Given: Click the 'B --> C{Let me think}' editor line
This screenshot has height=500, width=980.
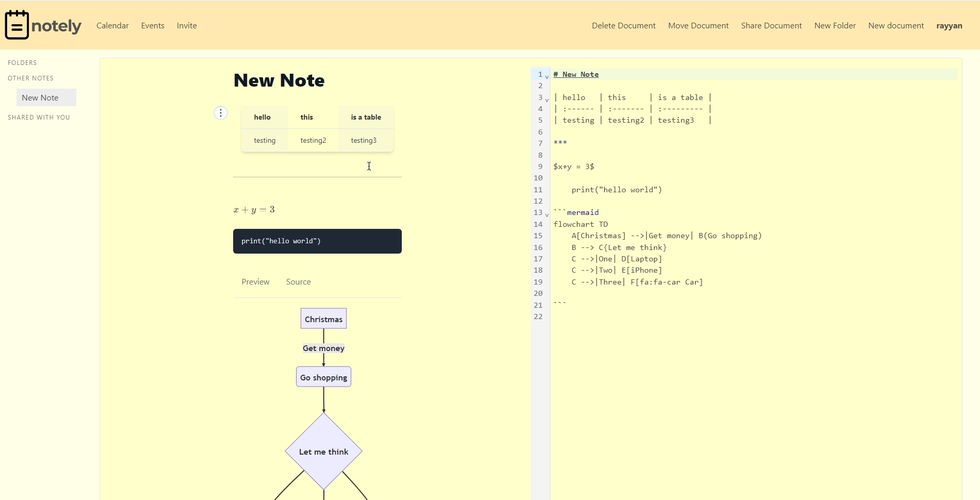Looking at the screenshot, I should coord(619,247).
